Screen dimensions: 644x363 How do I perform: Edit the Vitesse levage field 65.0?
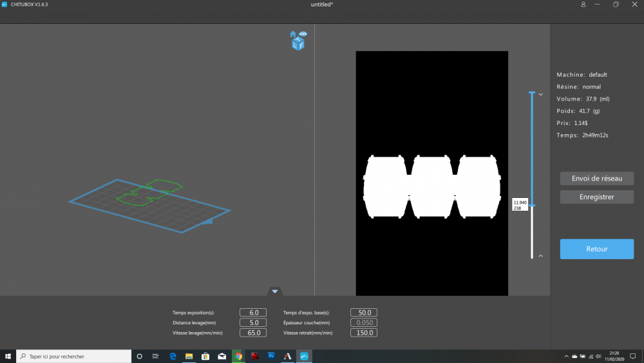pos(253,333)
